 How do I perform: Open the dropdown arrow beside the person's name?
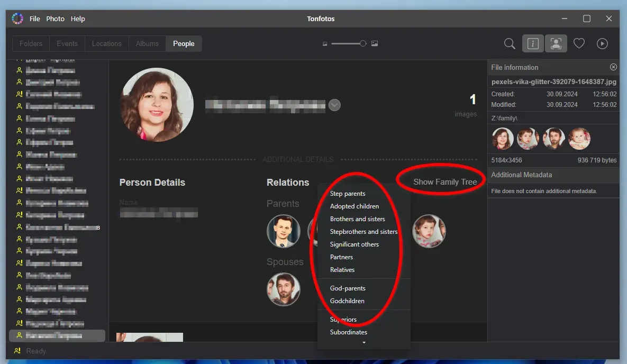click(334, 105)
